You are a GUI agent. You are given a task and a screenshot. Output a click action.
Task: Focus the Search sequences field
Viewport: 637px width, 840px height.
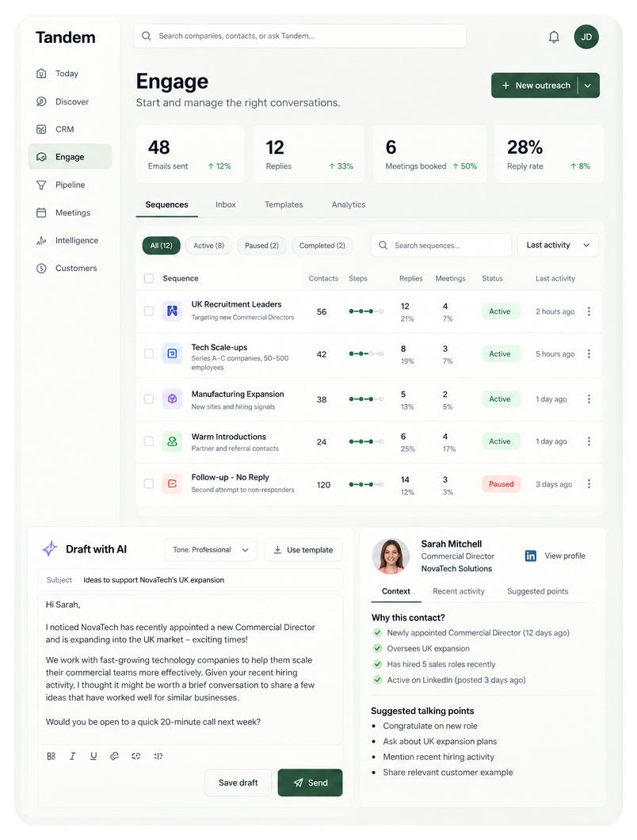click(x=441, y=245)
